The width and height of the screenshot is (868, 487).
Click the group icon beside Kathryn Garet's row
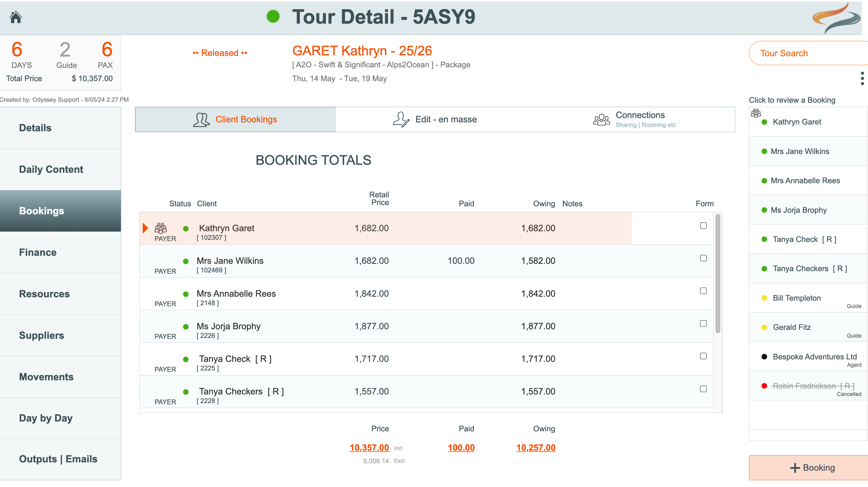point(161,228)
